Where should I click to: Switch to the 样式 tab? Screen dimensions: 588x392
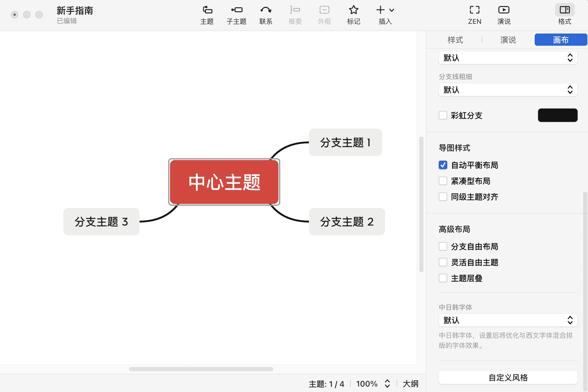(x=455, y=40)
